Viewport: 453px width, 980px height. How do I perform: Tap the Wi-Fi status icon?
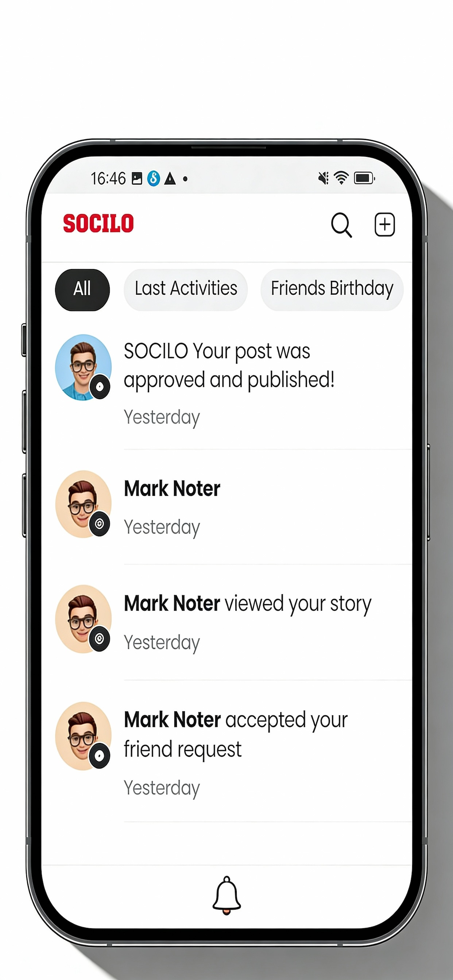point(341,178)
